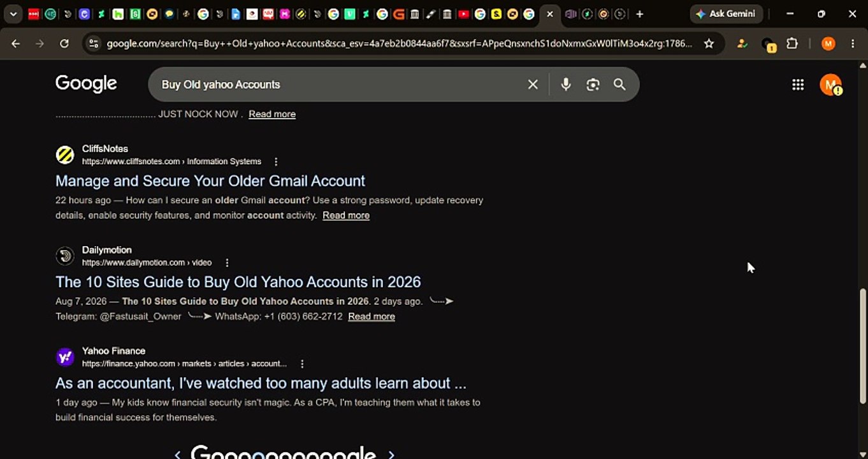Switch to the green '[S]' favicon tab

[135, 14]
